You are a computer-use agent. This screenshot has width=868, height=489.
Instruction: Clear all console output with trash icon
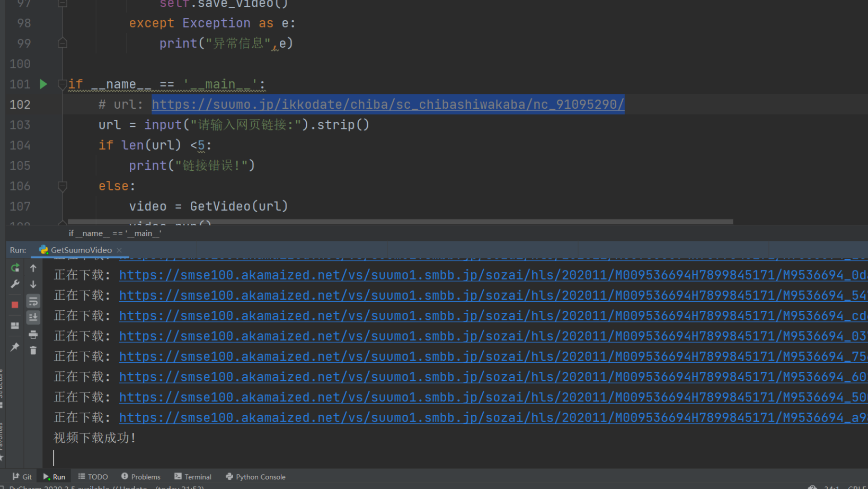pos(33,350)
